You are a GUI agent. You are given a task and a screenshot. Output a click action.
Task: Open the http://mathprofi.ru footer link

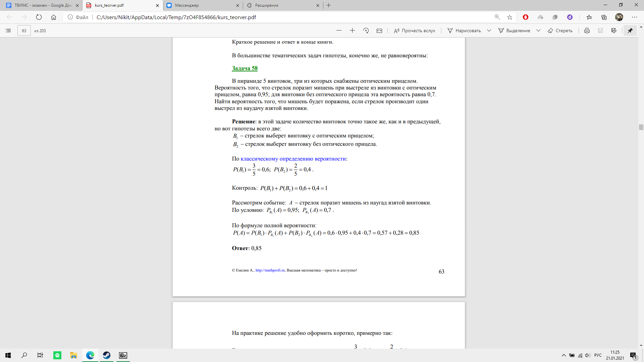270,270
